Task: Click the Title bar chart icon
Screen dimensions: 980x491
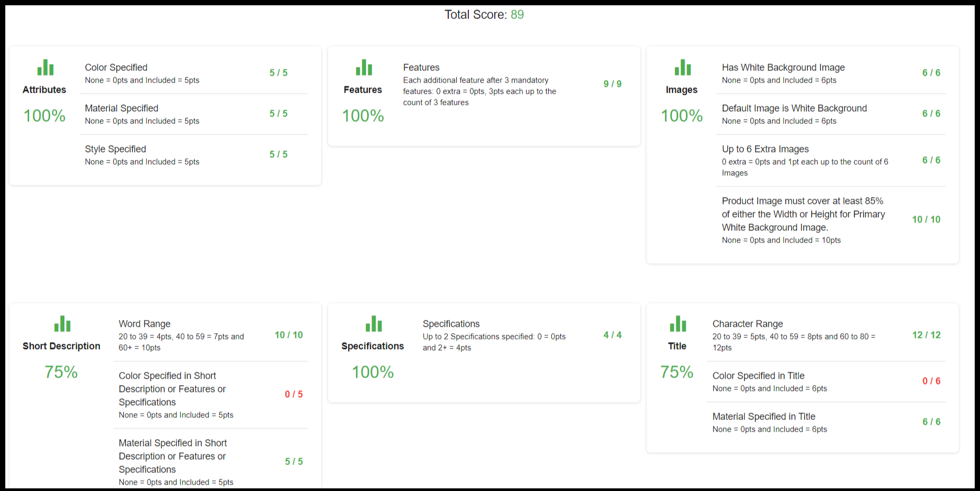Action: coord(678,324)
